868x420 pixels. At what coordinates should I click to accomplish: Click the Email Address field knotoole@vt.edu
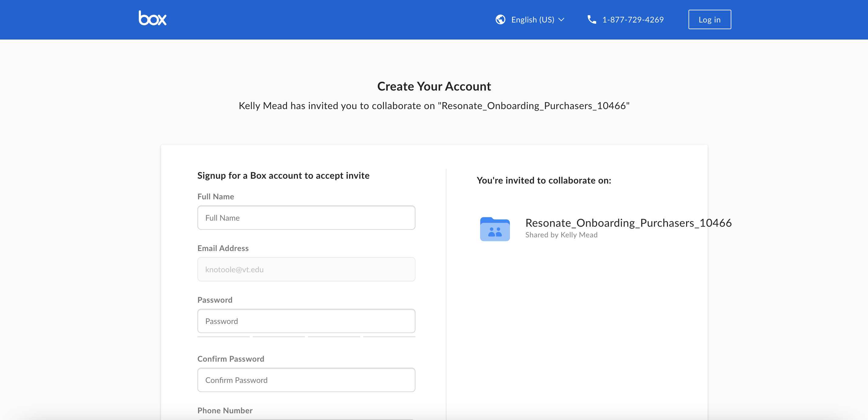(x=306, y=269)
